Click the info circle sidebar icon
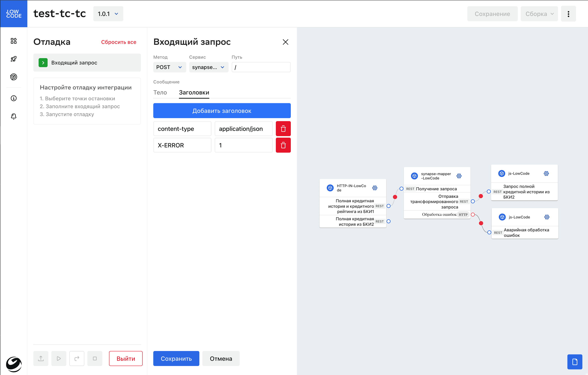This screenshot has width=588, height=375. (x=14, y=98)
